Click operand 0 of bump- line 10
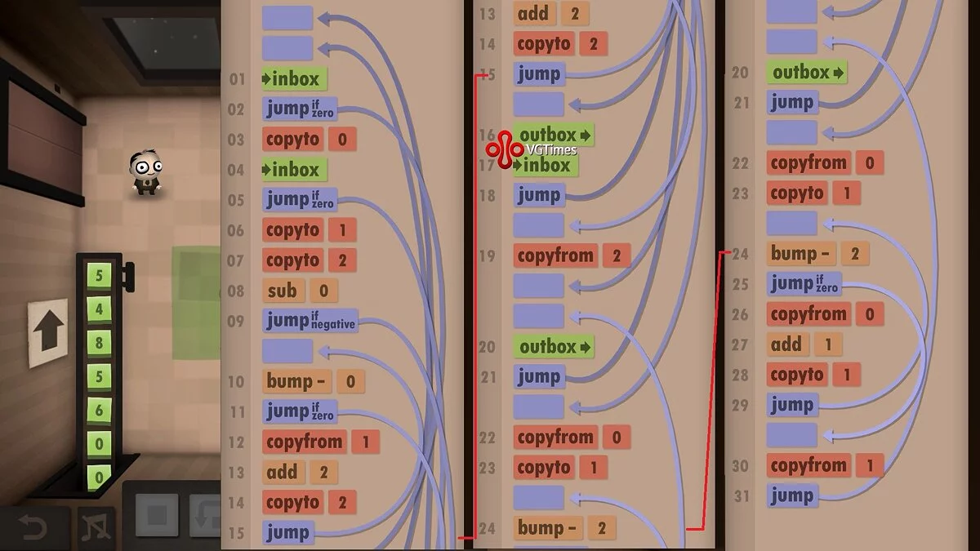Screen dimensions: 980x551 pos(351,381)
